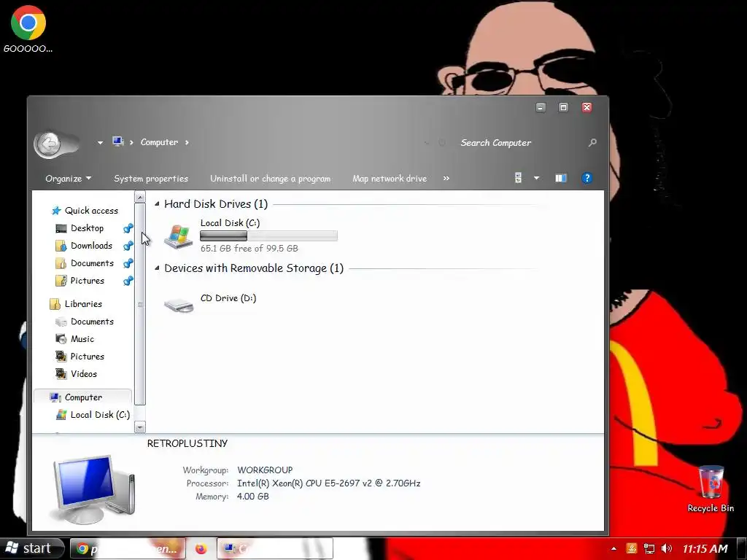Click the Libraries folder icon
Image resolution: width=747 pixels, height=560 pixels.
[x=55, y=304]
